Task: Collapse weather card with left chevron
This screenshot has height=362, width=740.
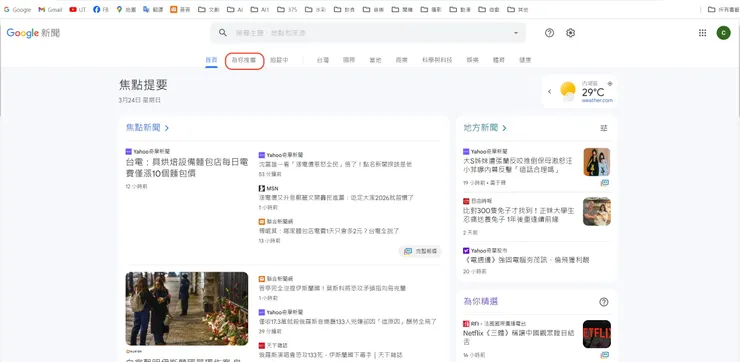Action: click(549, 92)
